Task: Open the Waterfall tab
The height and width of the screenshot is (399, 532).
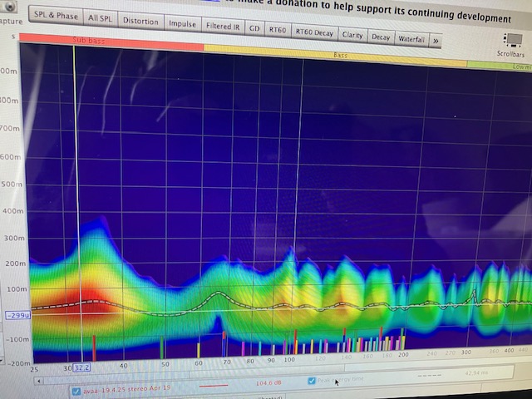Action: (x=411, y=38)
